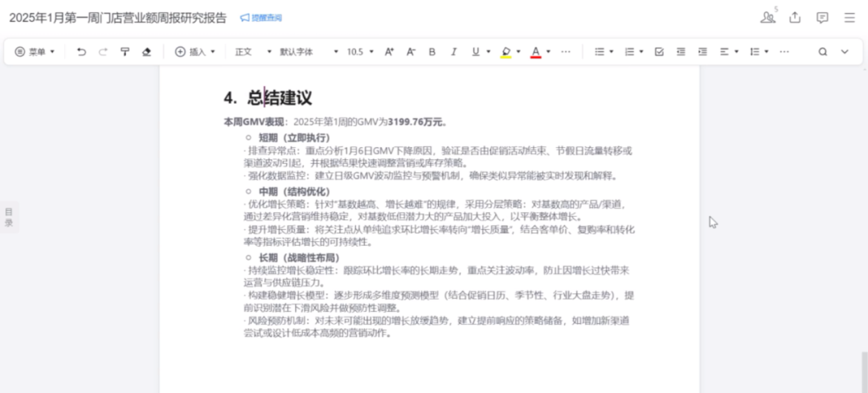Click the vertical scrollbar thumb
868x393 pixels.
click(x=864, y=373)
